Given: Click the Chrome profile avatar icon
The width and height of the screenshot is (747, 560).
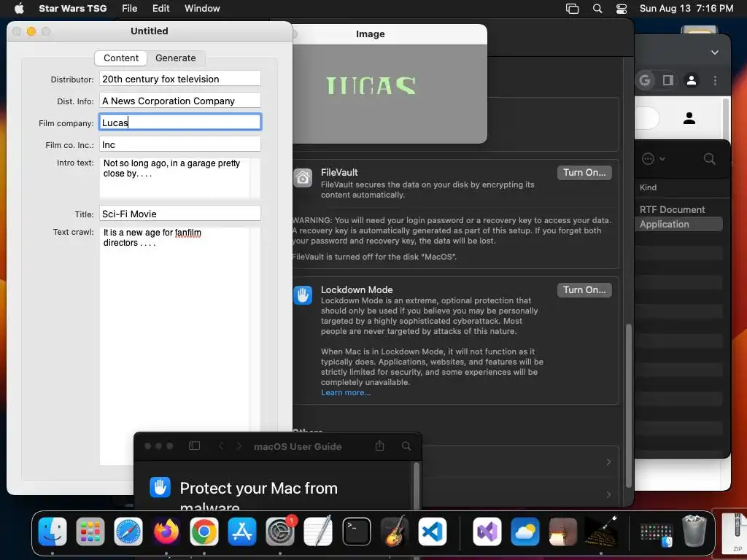Looking at the screenshot, I should [692, 80].
